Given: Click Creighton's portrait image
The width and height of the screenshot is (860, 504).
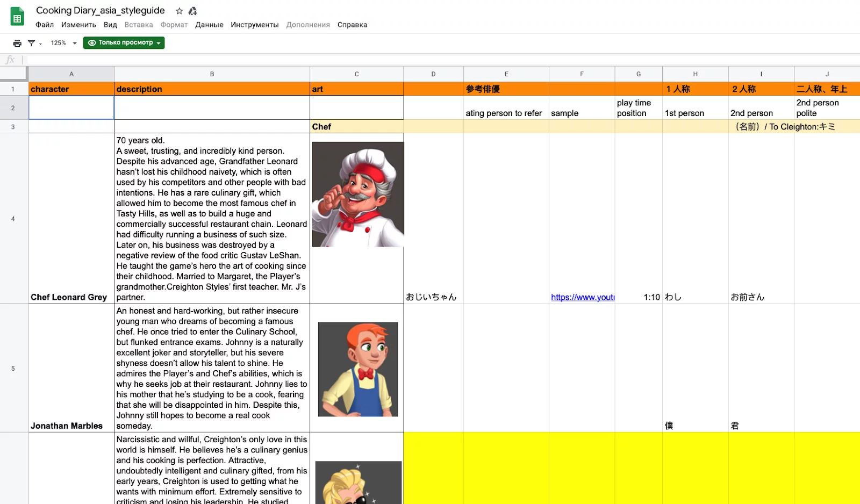Looking at the screenshot, I should (359, 482).
